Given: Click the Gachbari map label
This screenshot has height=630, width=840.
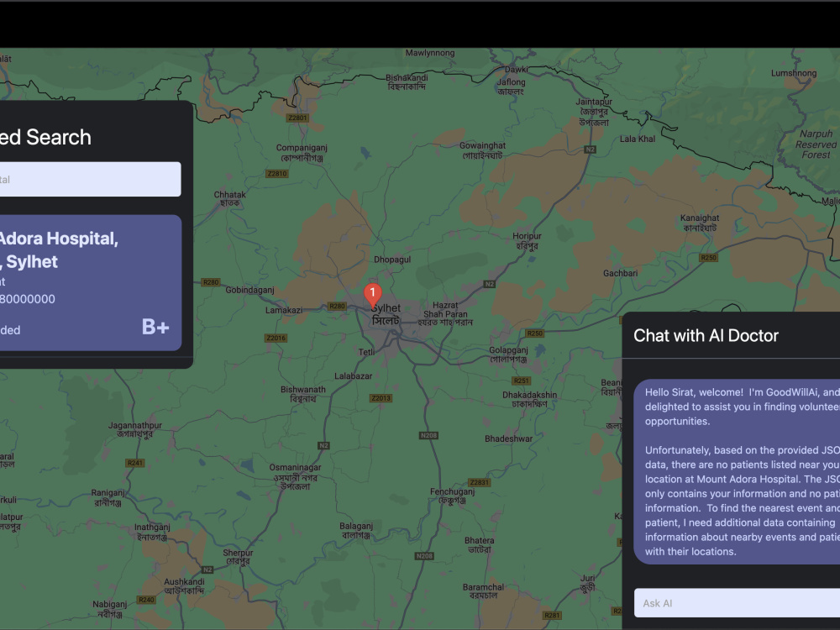Looking at the screenshot, I should 621,273.
